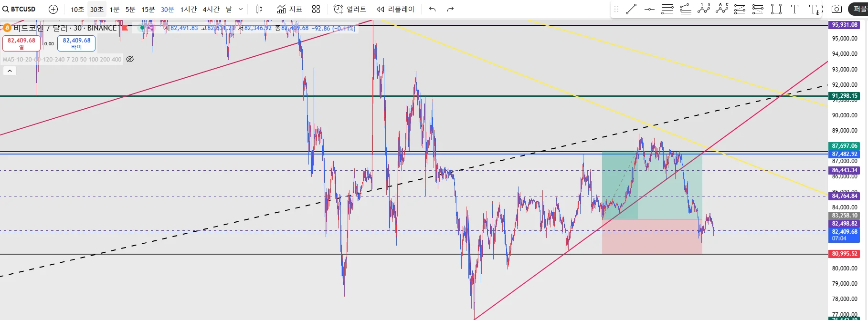
Task: Collapse the indicator legend with chevron
Action: coord(10,71)
